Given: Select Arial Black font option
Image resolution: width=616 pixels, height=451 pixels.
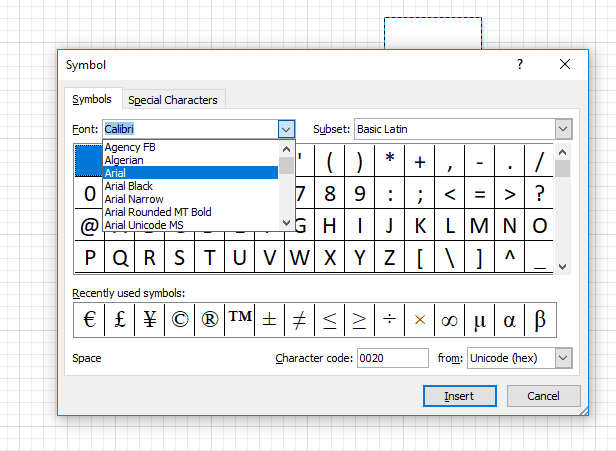Looking at the screenshot, I should tap(191, 186).
